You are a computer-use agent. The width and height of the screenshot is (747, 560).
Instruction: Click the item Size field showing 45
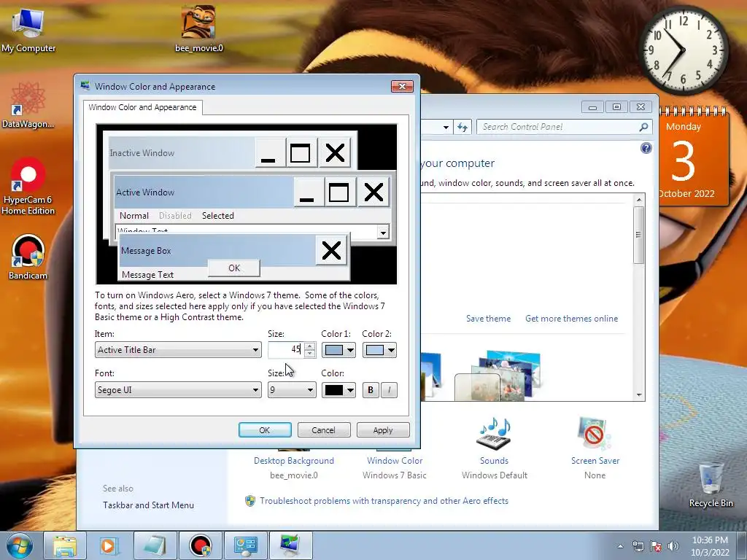point(286,350)
